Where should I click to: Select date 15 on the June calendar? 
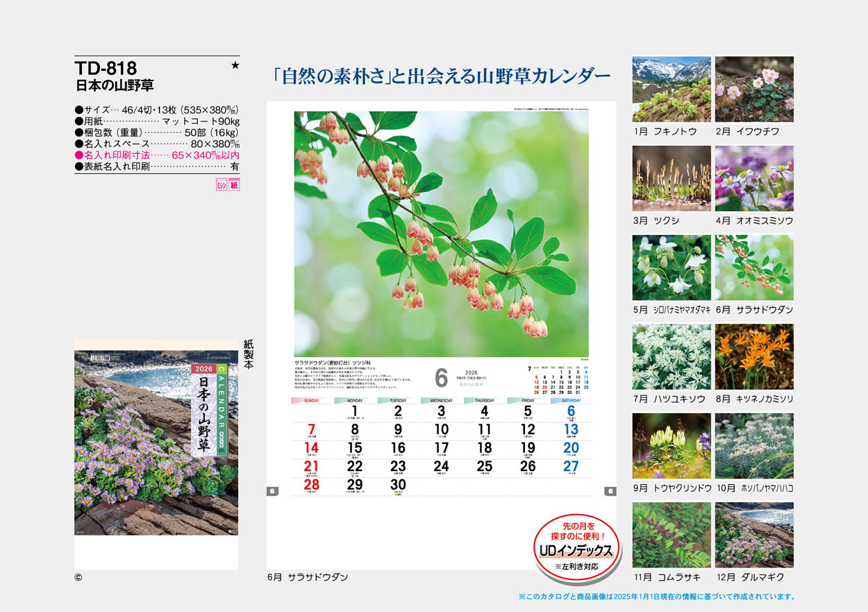355,449
